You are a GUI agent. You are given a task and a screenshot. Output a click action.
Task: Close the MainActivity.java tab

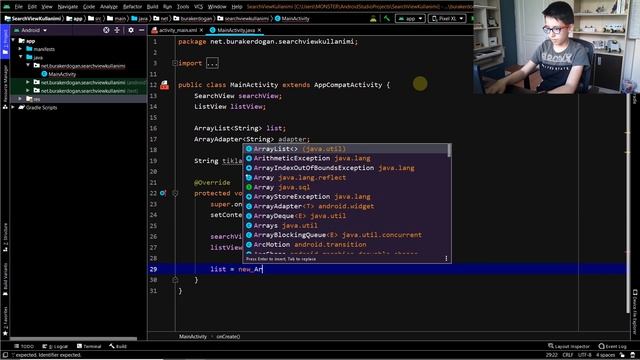point(259,30)
